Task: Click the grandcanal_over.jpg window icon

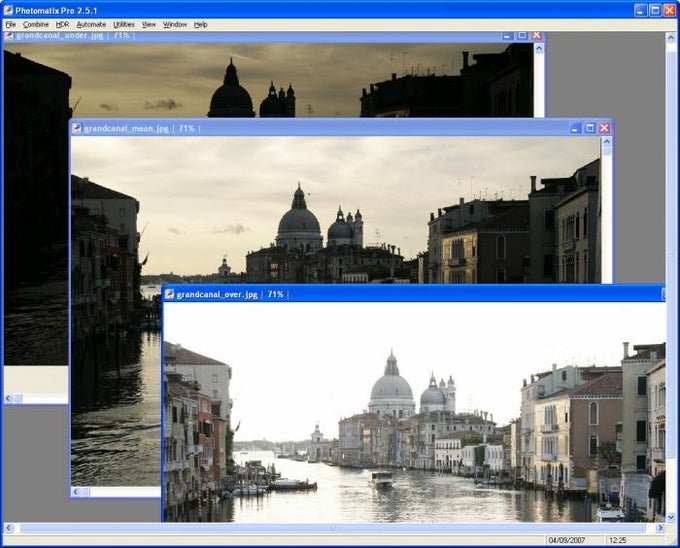Action: (x=170, y=294)
